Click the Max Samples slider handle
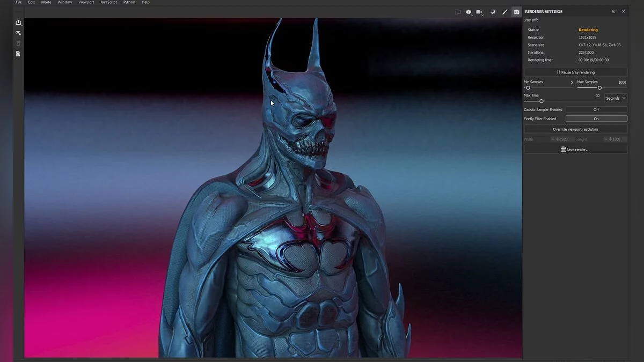Image resolution: width=644 pixels, height=362 pixels. pos(599,88)
